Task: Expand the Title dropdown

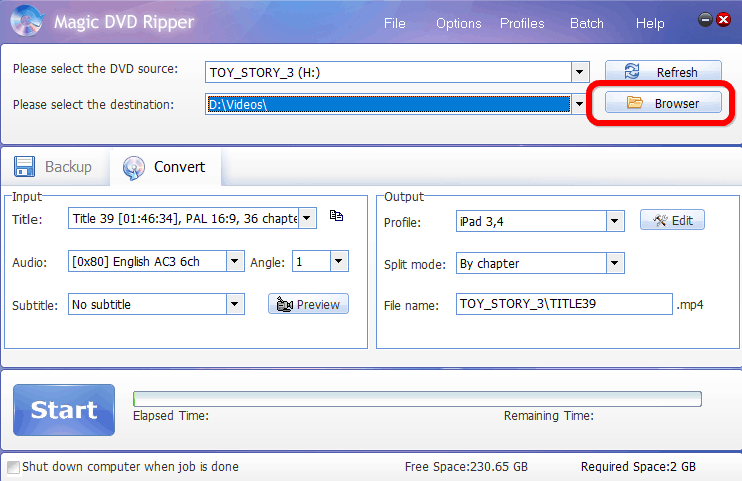Action: 307,218
